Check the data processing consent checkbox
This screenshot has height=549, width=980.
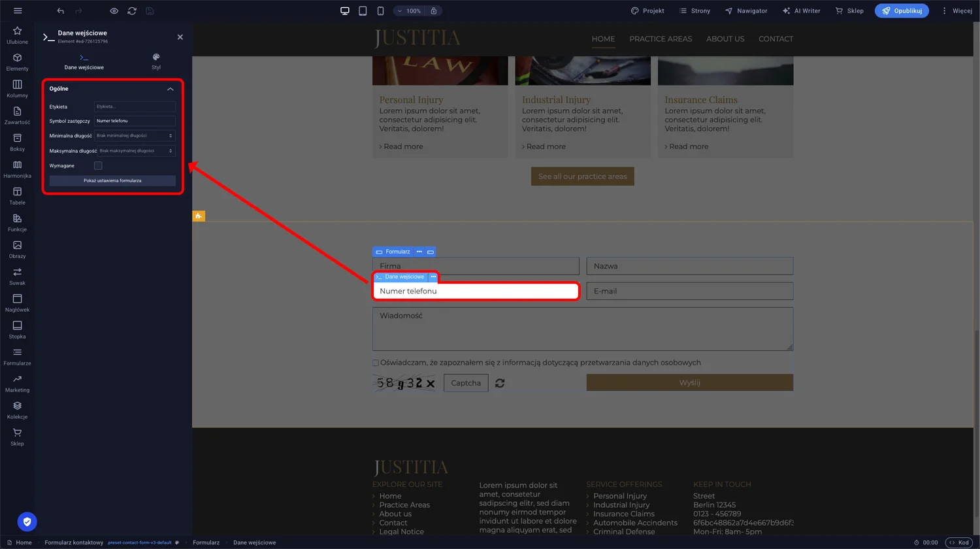click(376, 363)
